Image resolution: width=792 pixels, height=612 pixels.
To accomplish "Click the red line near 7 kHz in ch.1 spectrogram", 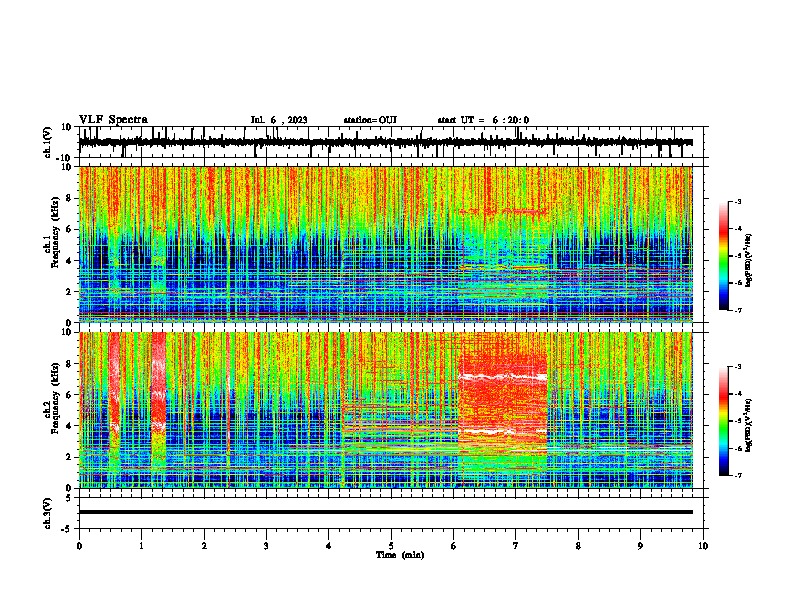I will click(x=503, y=211).
